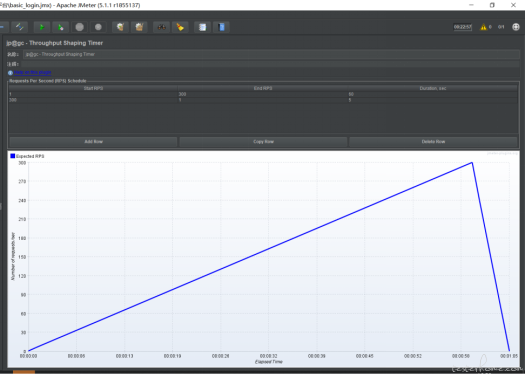525x379 pixels.
Task: Open the Function Helper dialog icon
Action: (x=202, y=27)
